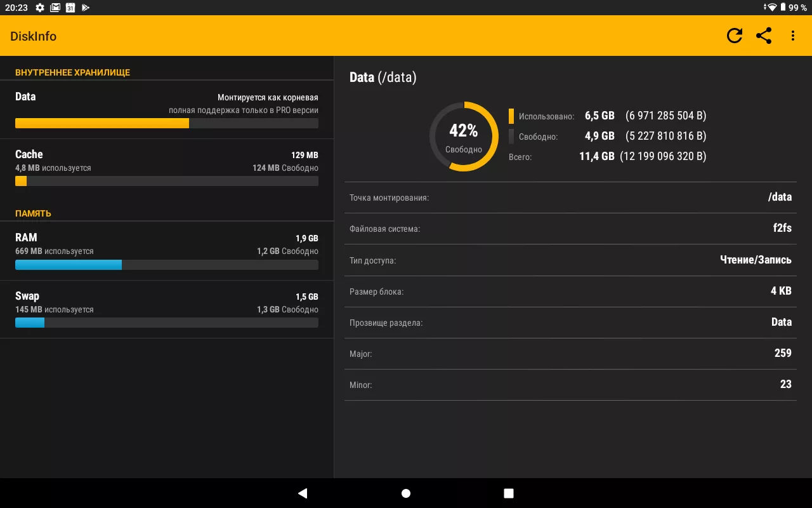Image resolution: width=812 pixels, height=508 pixels.
Task: Tap the f2fs file system row
Action: coord(570,229)
